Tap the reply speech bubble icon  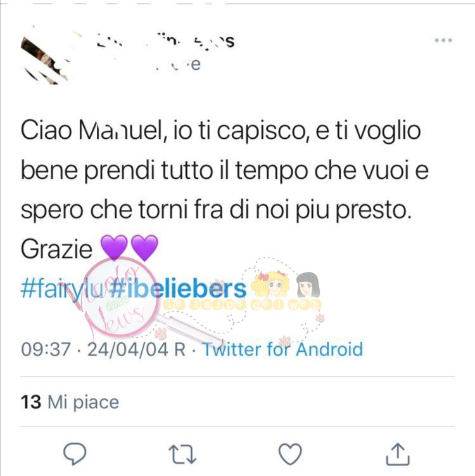coord(75,454)
